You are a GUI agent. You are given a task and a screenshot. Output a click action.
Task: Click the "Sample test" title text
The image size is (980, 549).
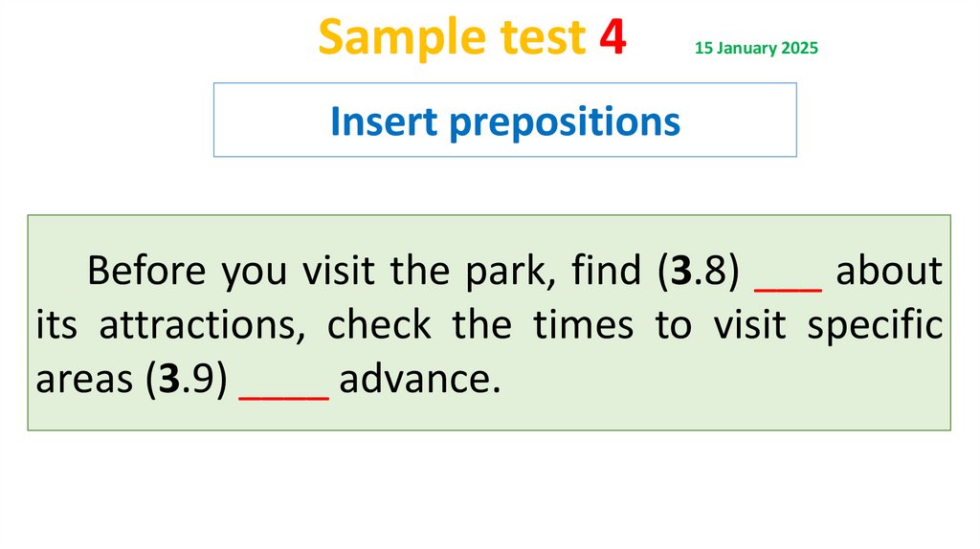[451, 38]
